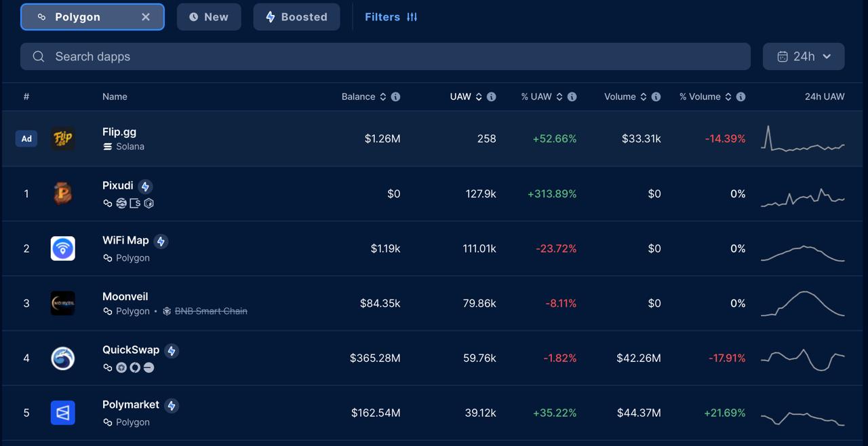The height and width of the screenshot is (446, 868).
Task: Click the Pixudi dapp logo icon
Action: (x=62, y=193)
